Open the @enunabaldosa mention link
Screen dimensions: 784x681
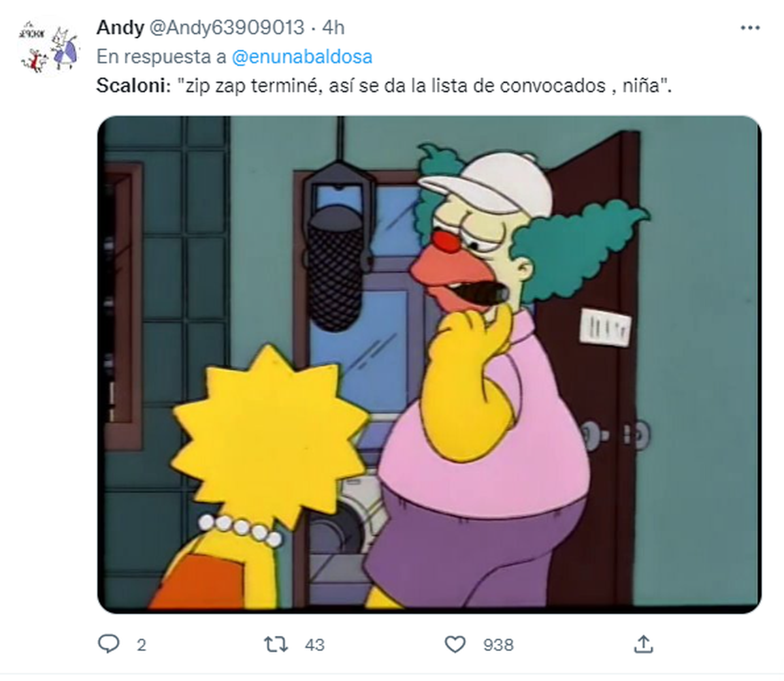pyautogui.click(x=302, y=57)
